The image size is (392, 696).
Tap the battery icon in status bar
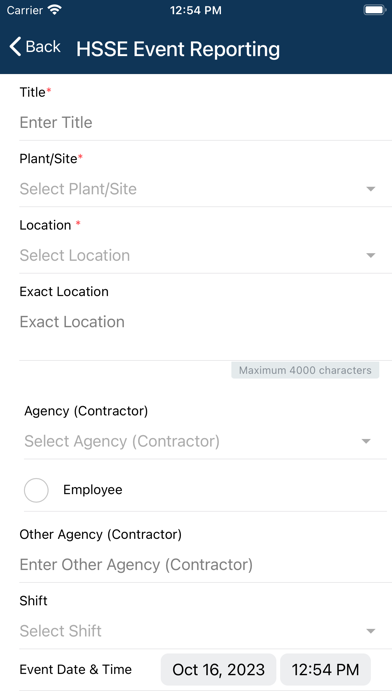tap(375, 10)
